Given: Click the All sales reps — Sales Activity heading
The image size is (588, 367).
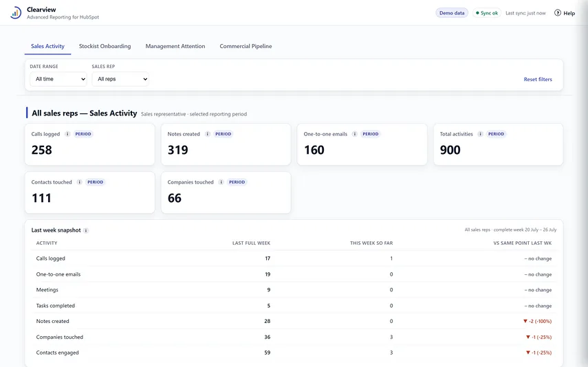Looking at the screenshot, I should click(85, 113).
